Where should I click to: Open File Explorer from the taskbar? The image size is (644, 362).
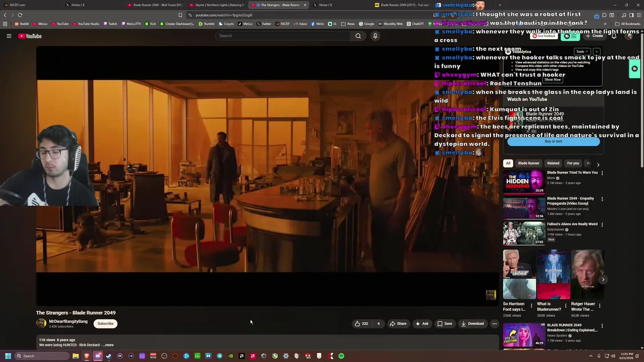click(x=75, y=356)
